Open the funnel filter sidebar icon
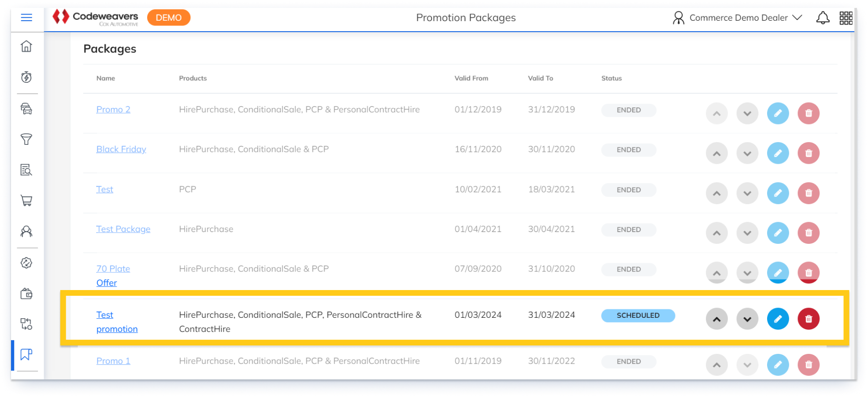The width and height of the screenshot is (868, 397). [26, 140]
